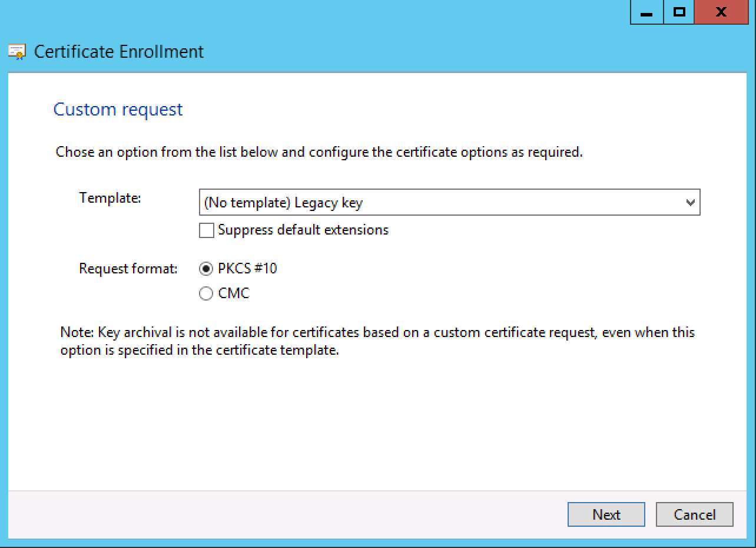Click the 'Template:' field label
The width and height of the screenshot is (756, 548).
[110, 198]
